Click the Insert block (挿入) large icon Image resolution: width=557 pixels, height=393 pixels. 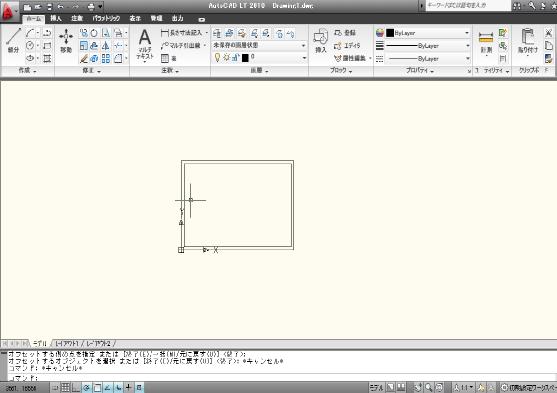[x=320, y=41]
